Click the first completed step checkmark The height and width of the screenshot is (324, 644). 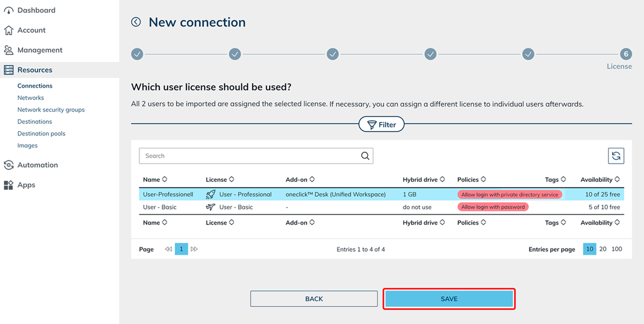[137, 54]
